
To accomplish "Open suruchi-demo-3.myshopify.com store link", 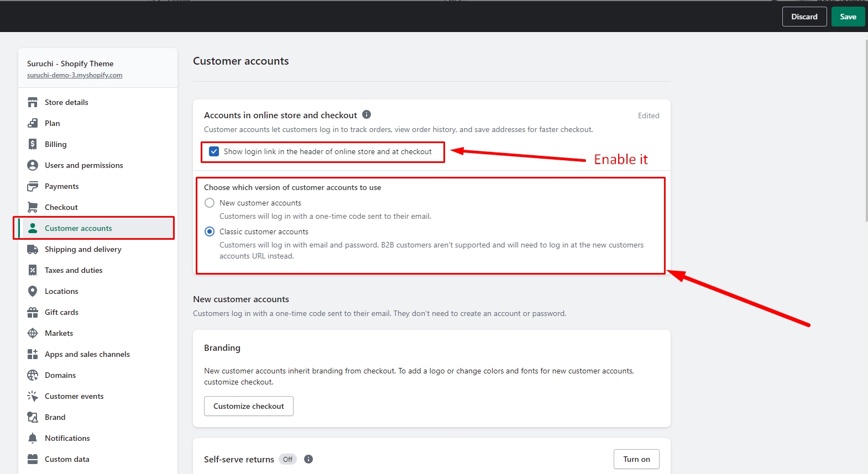I will [x=75, y=75].
